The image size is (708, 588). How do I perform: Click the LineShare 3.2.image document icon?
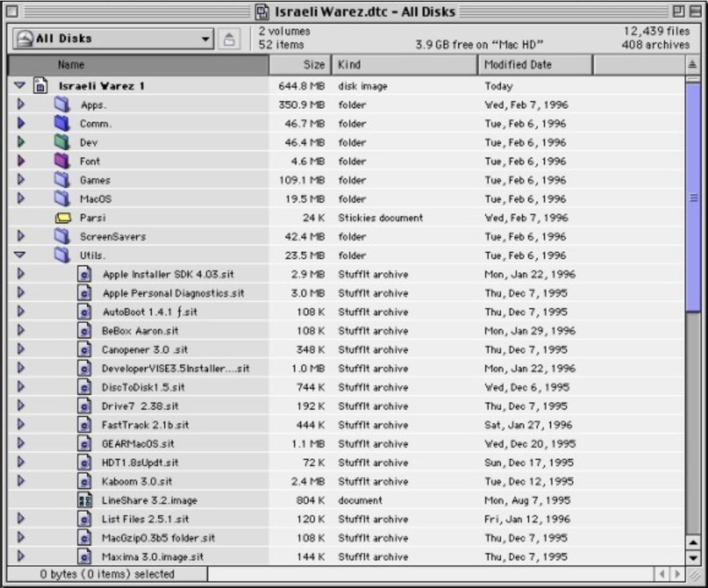85,500
